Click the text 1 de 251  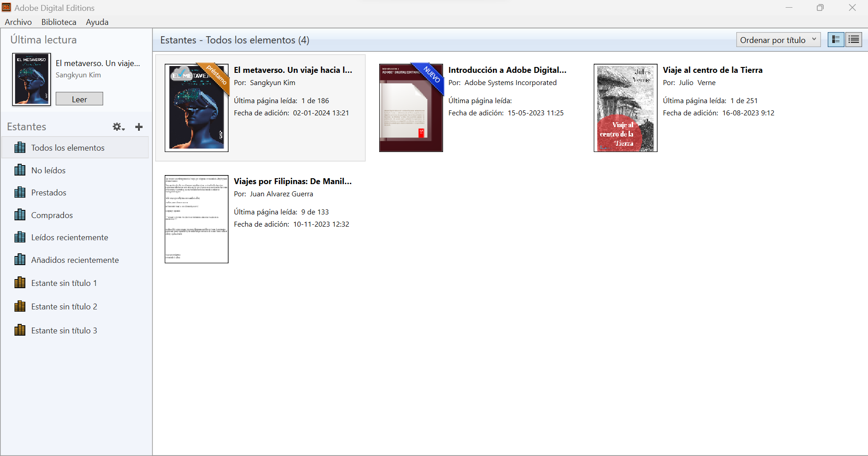[x=744, y=100]
